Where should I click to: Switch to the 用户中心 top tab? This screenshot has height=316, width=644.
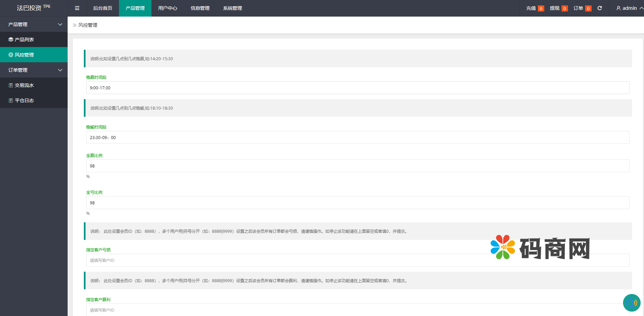(168, 8)
